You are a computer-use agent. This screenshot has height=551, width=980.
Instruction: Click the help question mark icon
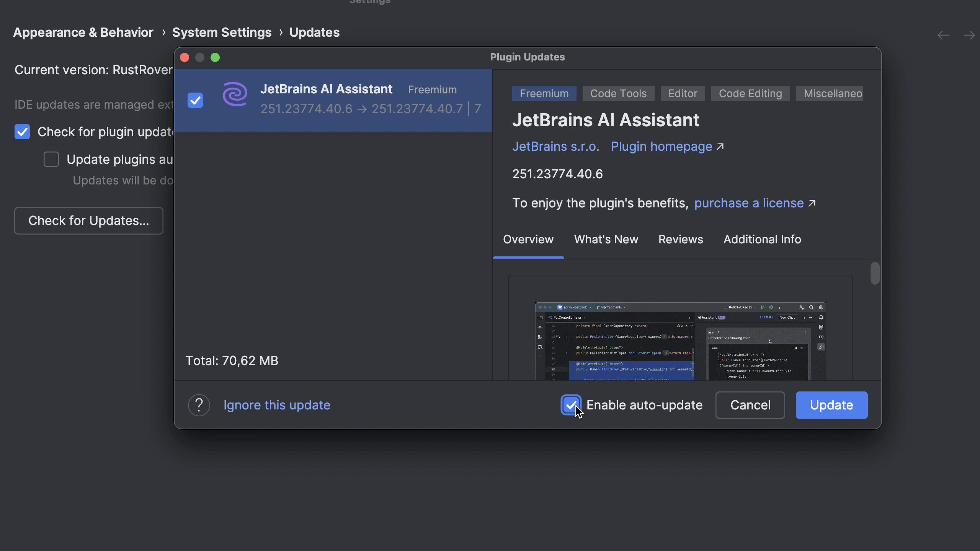[199, 405]
